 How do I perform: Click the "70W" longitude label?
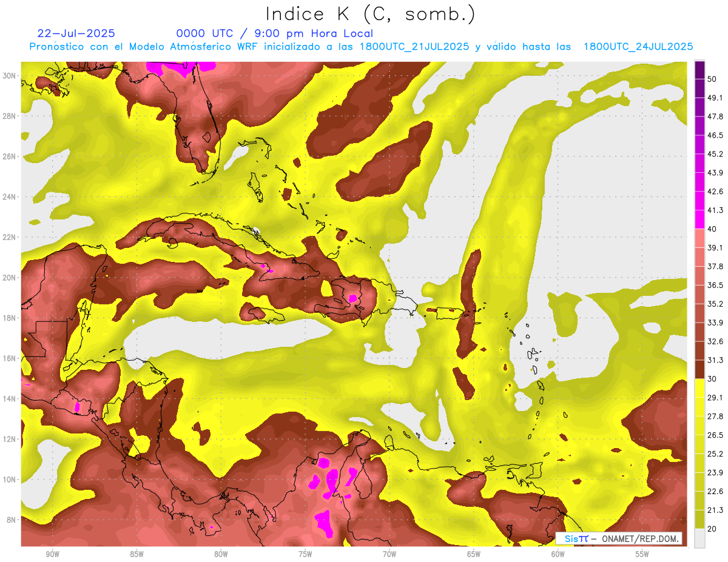click(389, 554)
